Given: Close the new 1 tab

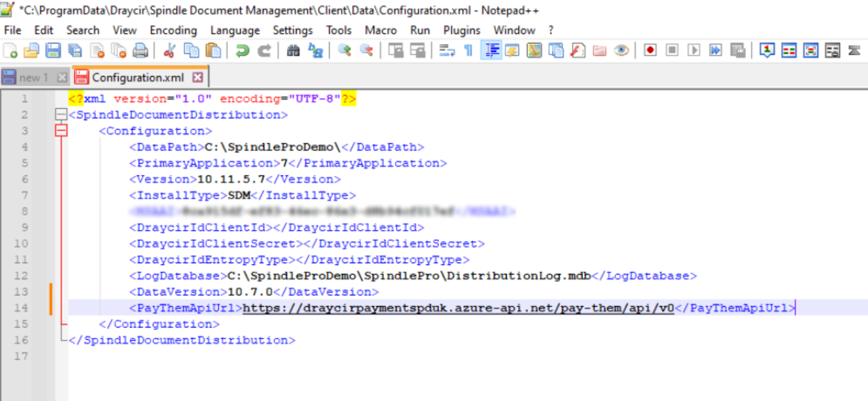Looking at the screenshot, I should click(62, 78).
